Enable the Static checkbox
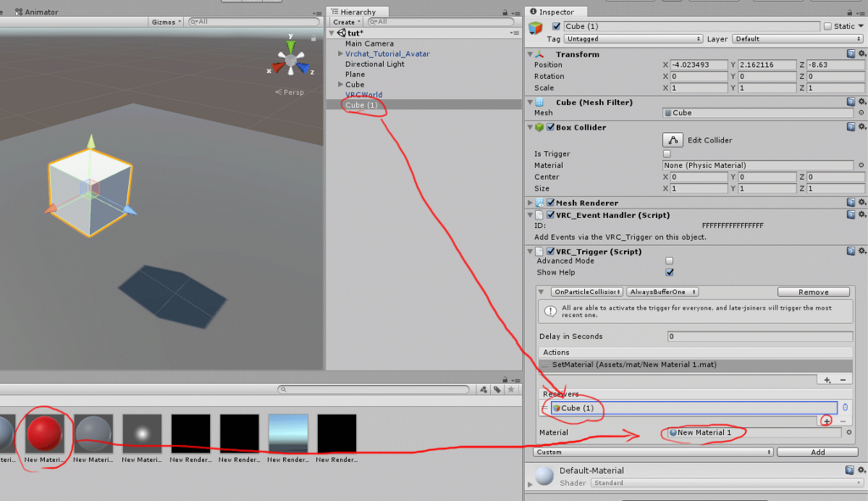 [827, 26]
